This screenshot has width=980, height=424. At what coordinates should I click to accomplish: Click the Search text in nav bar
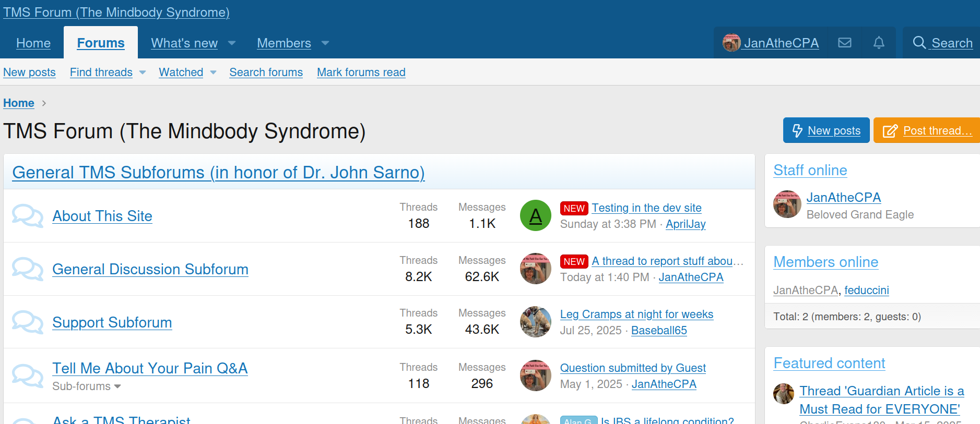click(952, 43)
